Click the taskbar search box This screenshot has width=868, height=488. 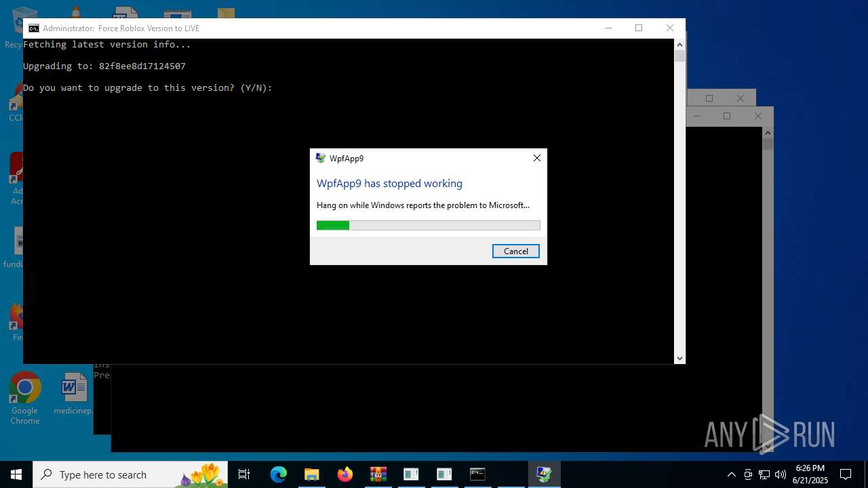pos(130,474)
